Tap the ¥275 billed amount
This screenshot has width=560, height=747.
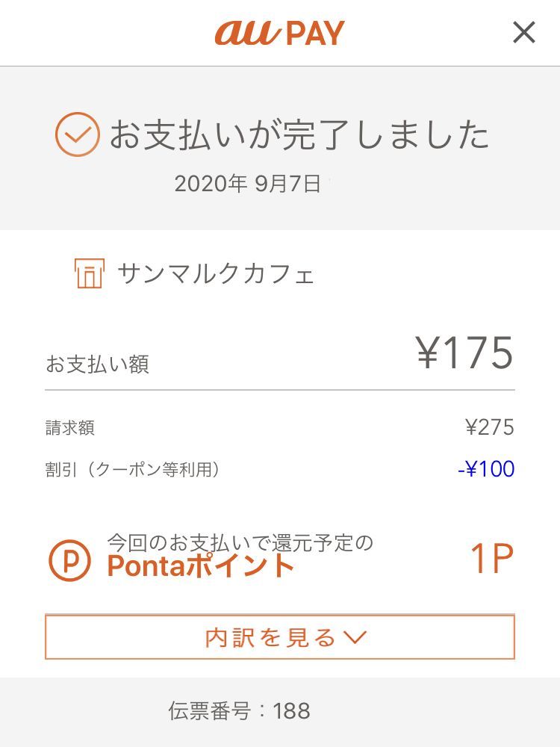(489, 427)
